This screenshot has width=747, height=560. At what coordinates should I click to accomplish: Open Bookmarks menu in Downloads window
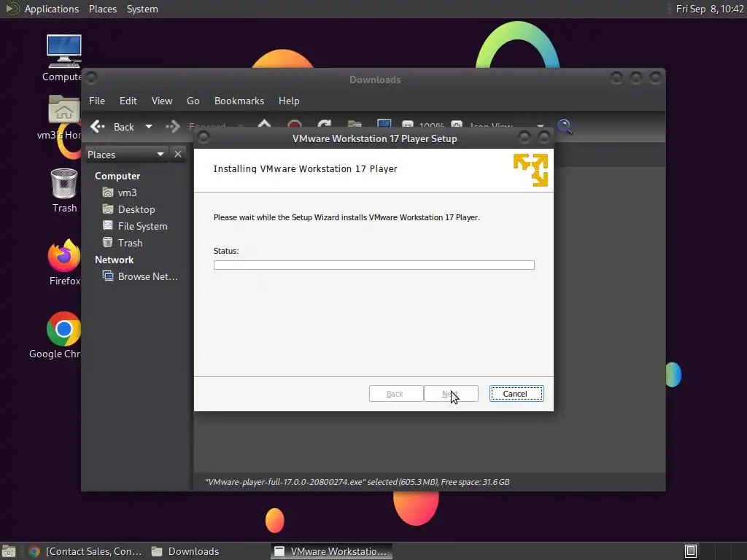pos(239,101)
